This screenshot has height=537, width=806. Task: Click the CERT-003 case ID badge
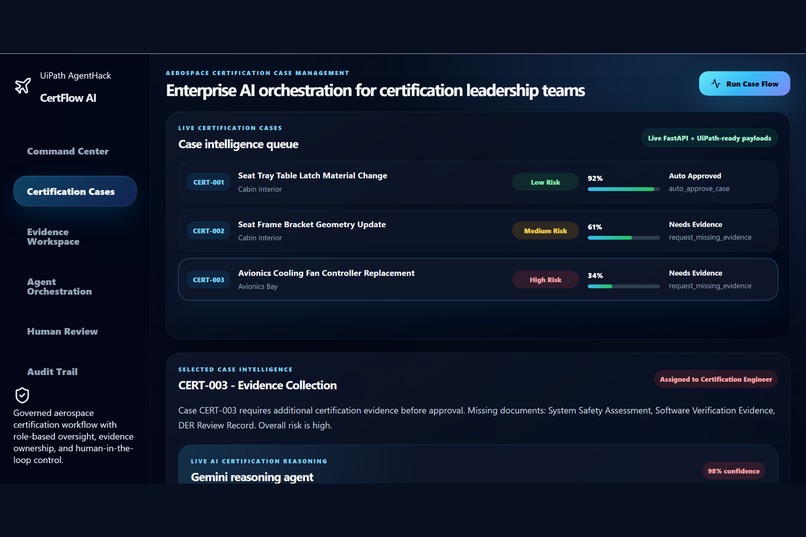click(x=208, y=280)
